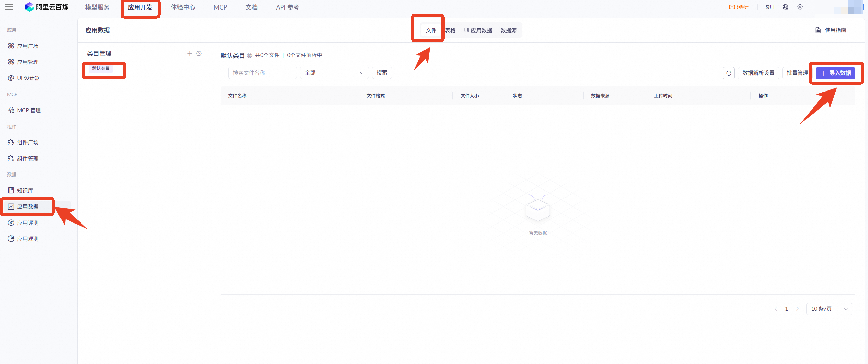Click the 应用数据 chart icon

point(11,206)
